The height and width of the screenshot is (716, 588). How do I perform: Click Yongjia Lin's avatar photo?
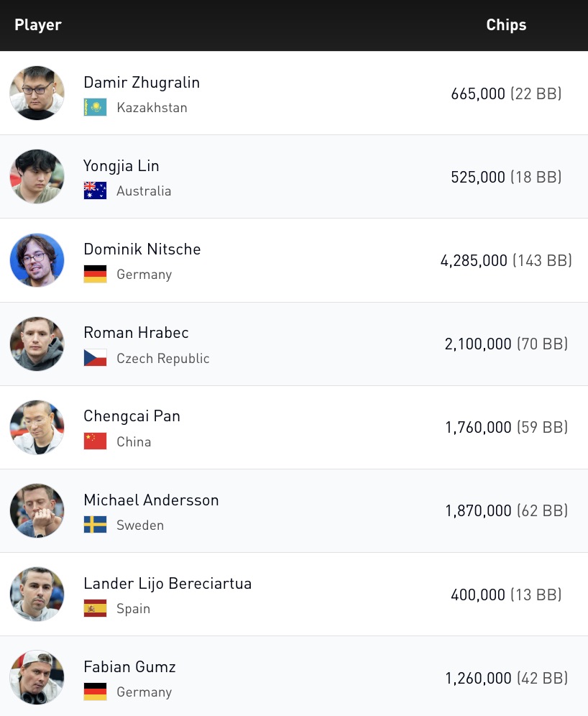click(x=37, y=177)
